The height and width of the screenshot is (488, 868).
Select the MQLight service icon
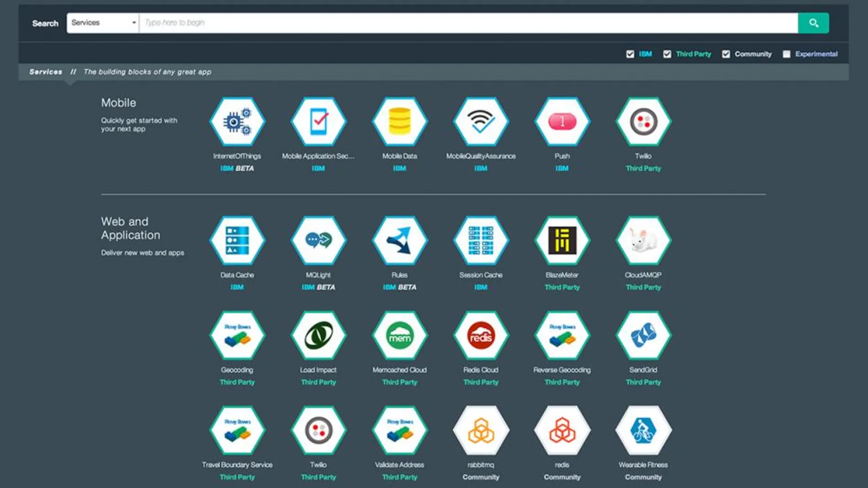(318, 241)
